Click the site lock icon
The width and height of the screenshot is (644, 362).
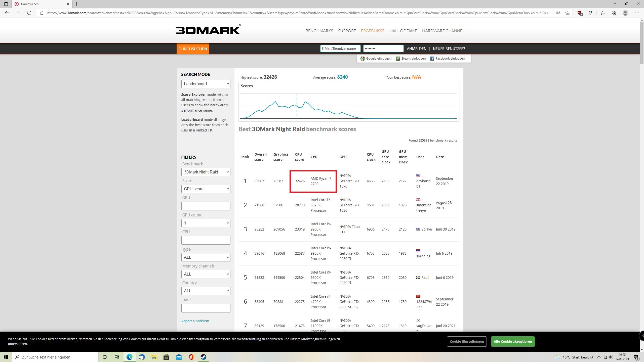(x=42, y=13)
